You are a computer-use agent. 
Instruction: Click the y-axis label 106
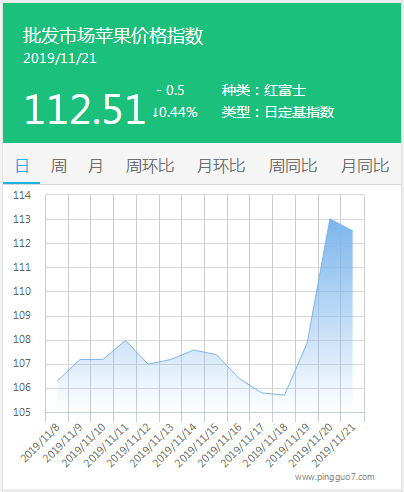[22, 388]
